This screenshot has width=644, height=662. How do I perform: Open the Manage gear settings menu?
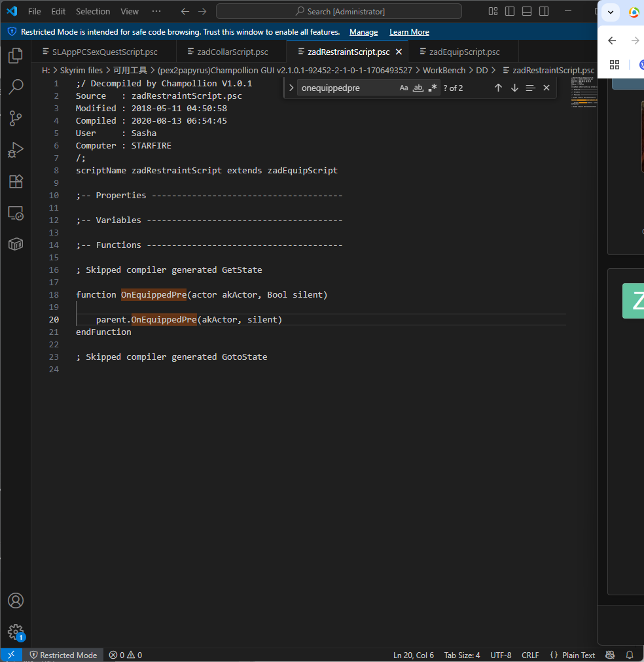(16, 632)
